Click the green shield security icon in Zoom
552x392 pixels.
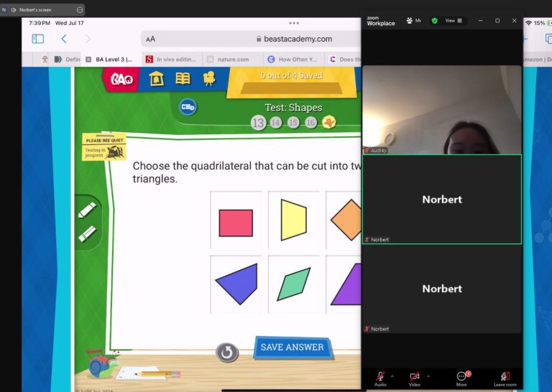point(434,21)
